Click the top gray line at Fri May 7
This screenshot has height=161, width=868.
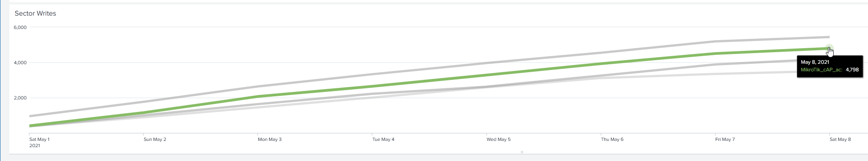pyautogui.click(x=715, y=41)
